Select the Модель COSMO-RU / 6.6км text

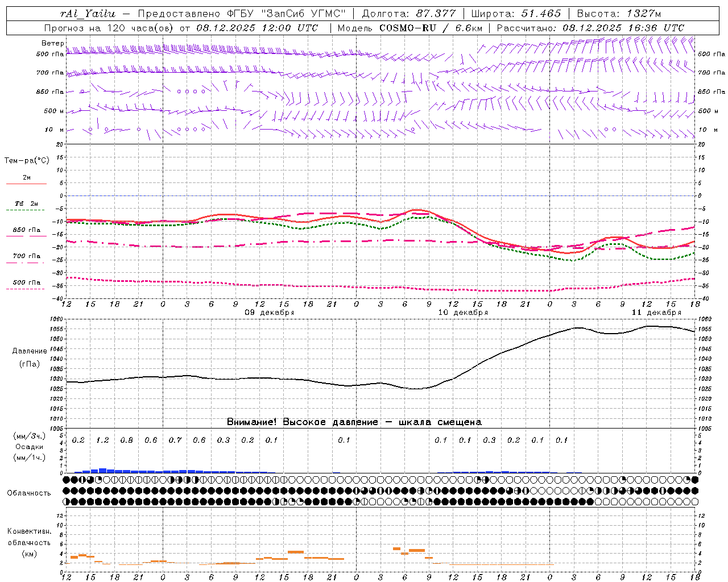[x=410, y=28]
